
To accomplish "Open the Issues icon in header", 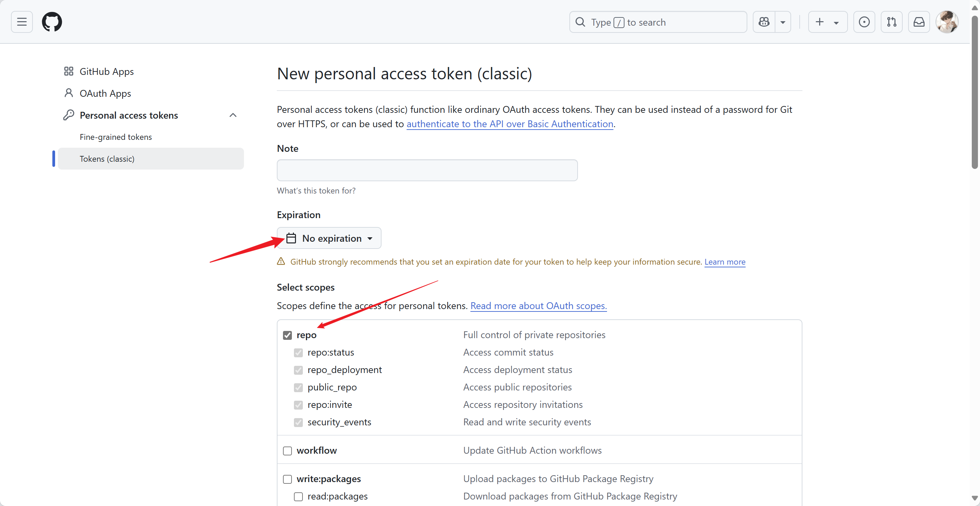I will 864,22.
